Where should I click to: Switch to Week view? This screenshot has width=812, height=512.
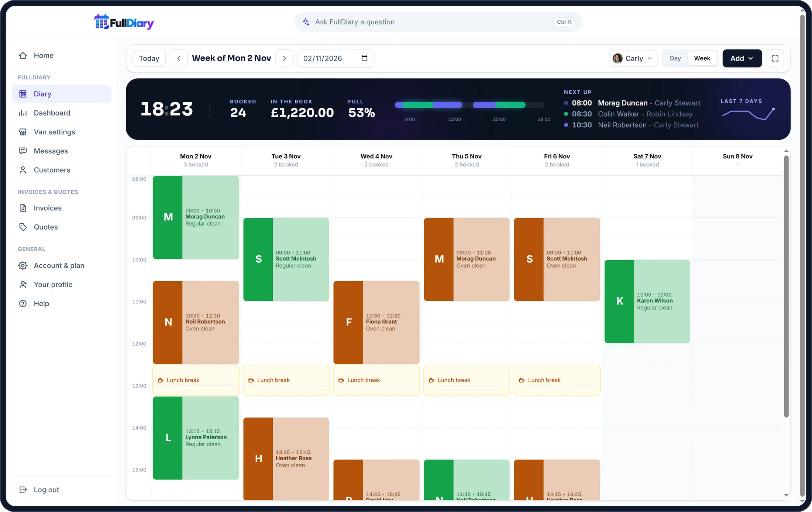[x=702, y=58]
